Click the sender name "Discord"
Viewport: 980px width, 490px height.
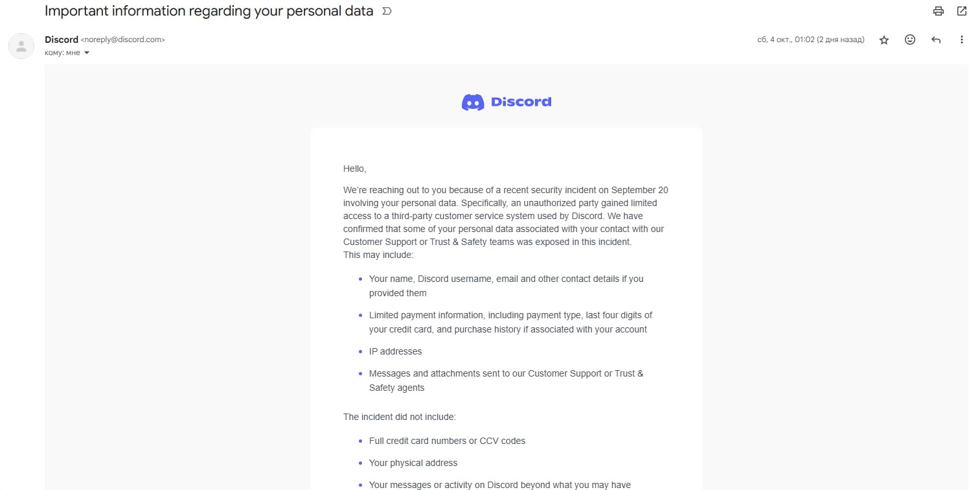pyautogui.click(x=62, y=40)
